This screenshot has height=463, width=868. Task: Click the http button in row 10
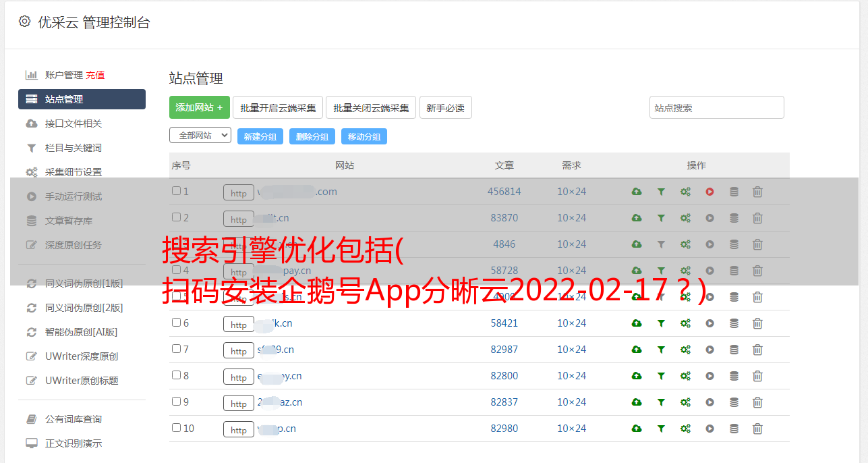point(239,430)
